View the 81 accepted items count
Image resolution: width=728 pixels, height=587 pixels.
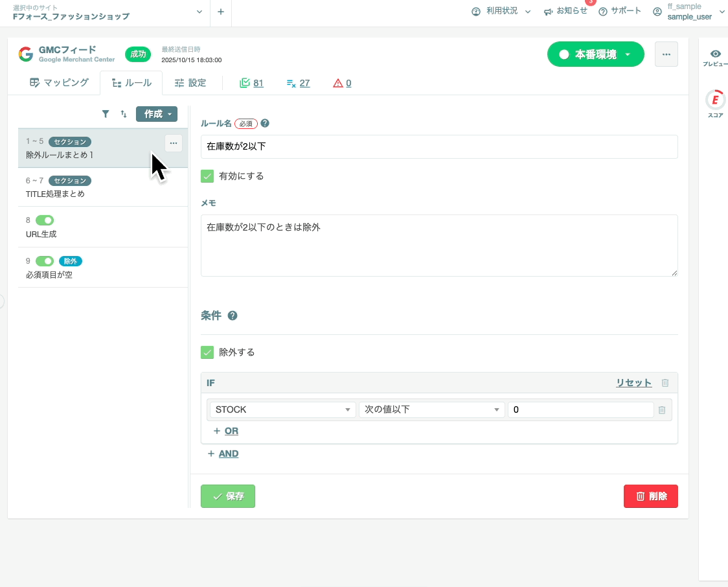[252, 83]
